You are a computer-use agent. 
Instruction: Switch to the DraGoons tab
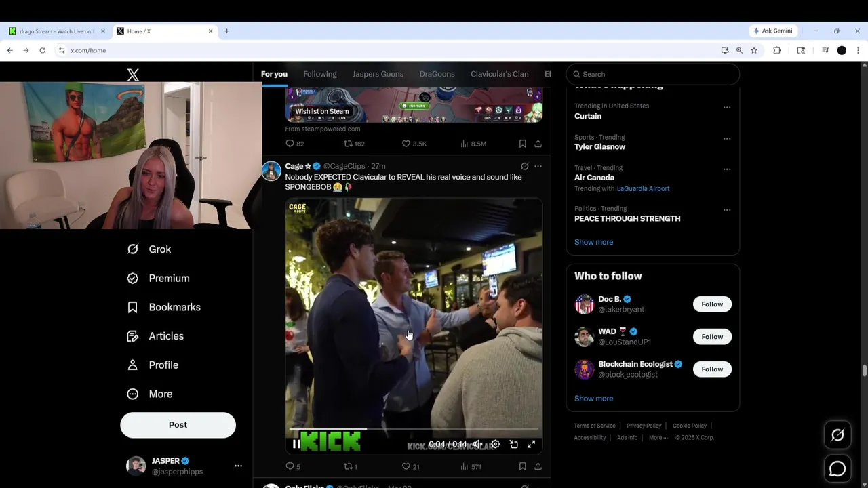click(437, 74)
